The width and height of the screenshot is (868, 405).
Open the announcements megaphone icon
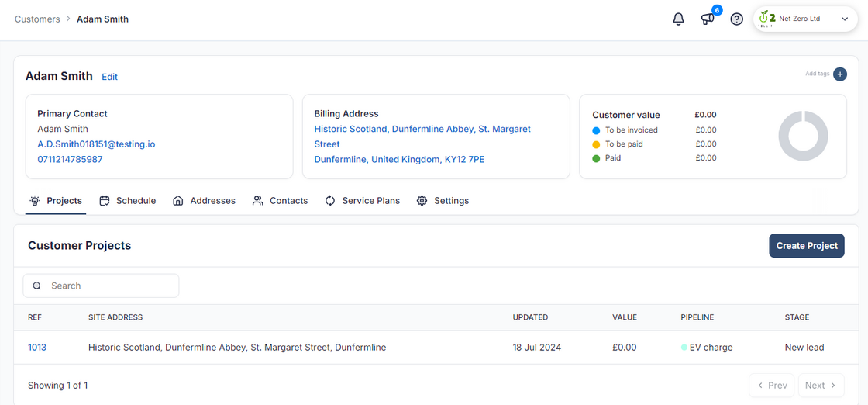[x=708, y=19]
